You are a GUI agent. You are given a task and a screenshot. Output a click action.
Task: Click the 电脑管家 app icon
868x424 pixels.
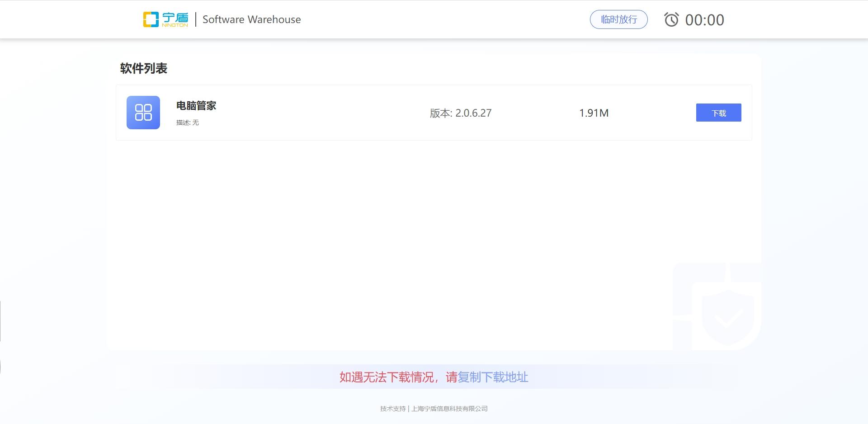(143, 113)
